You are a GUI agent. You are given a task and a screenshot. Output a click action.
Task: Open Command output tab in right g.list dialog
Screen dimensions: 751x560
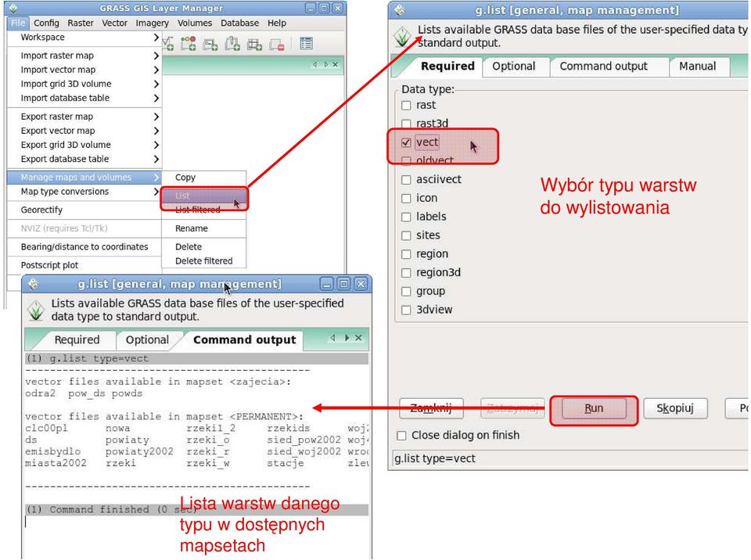tap(603, 66)
